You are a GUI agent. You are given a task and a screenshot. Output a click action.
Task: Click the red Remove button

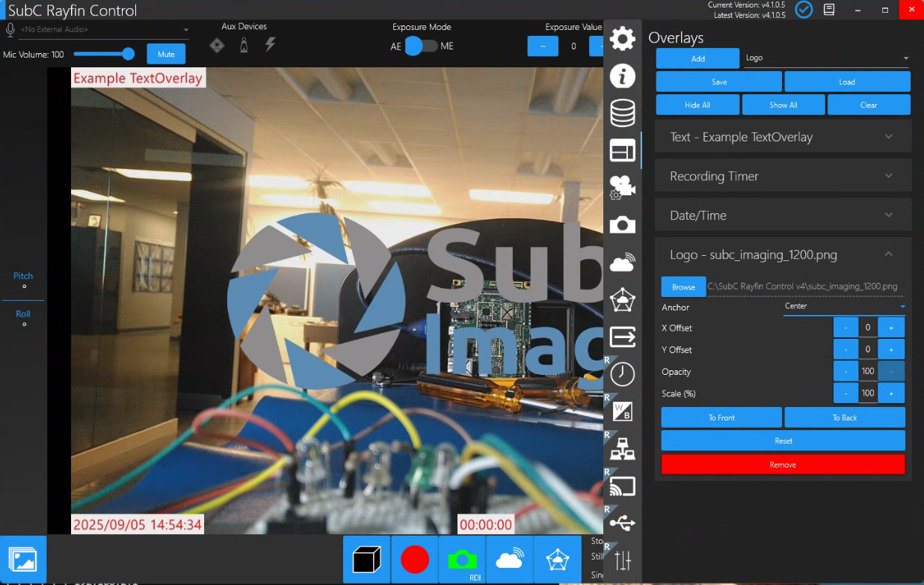[x=783, y=465]
